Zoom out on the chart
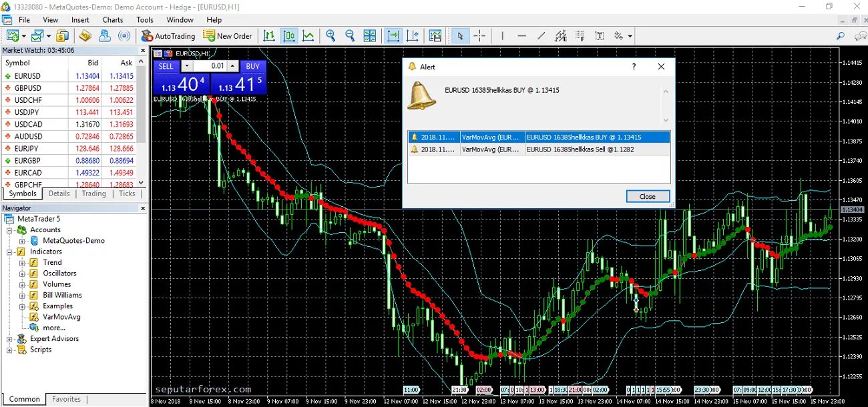Screen dimensions: 868x407 349,36
